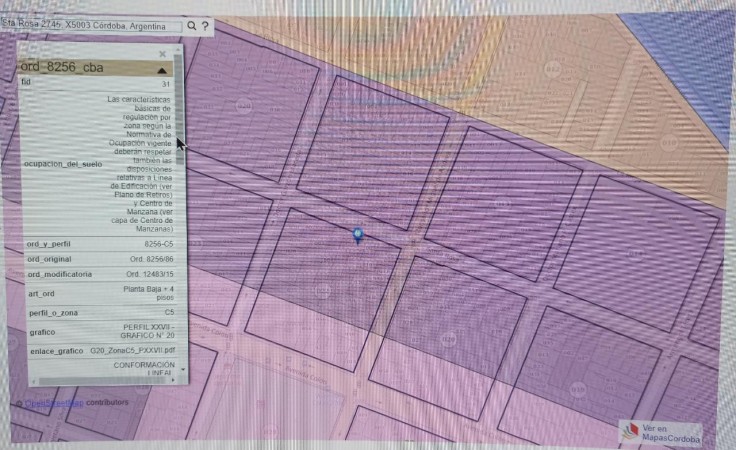Image resolution: width=736 pixels, height=450 pixels.
Task: Click the perfil_o_zona C5 row
Action: point(98,313)
